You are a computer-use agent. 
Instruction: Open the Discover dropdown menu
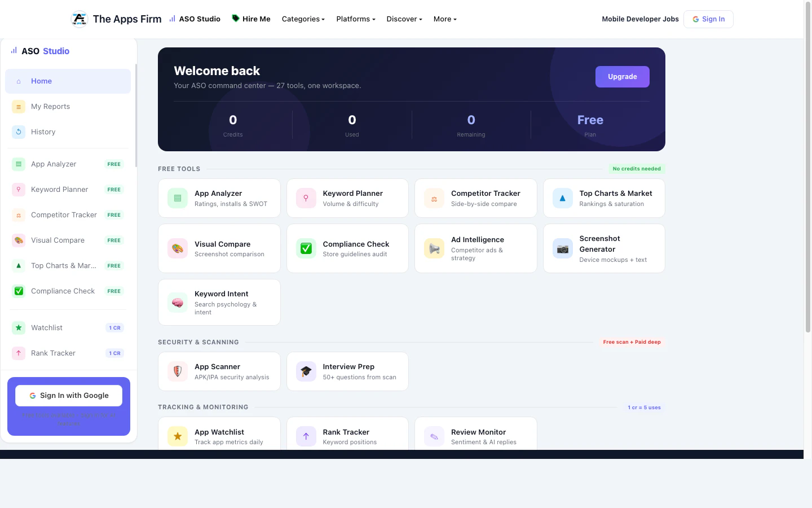coord(404,19)
